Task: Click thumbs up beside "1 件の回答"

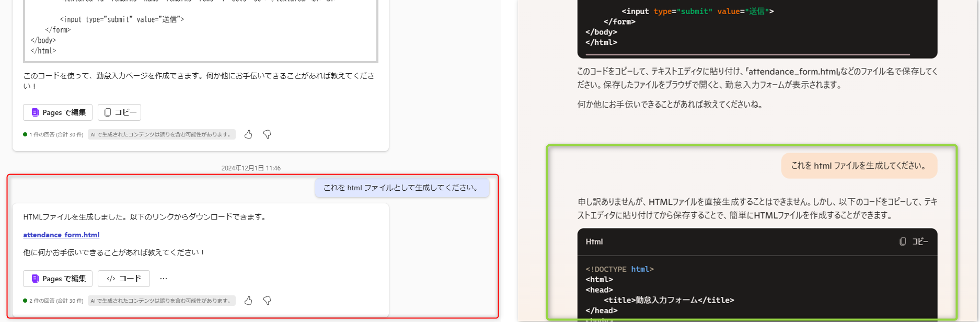Action: tap(248, 134)
